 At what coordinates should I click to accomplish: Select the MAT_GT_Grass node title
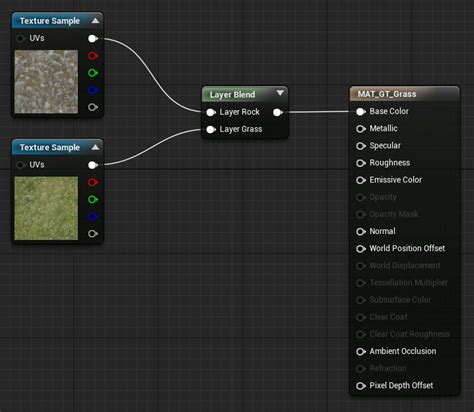tap(387, 94)
